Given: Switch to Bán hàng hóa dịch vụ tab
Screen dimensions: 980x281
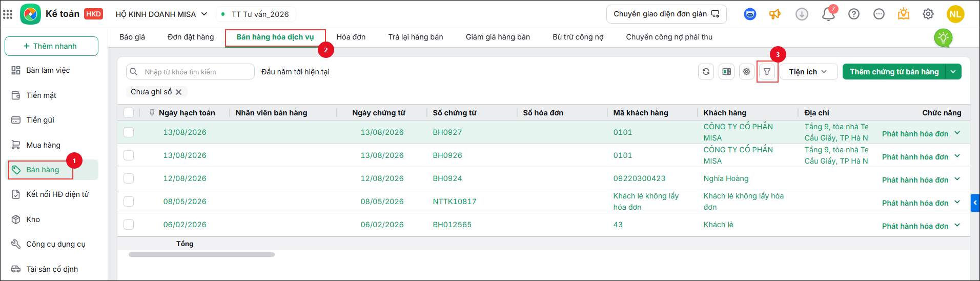Looking at the screenshot, I should coord(275,37).
